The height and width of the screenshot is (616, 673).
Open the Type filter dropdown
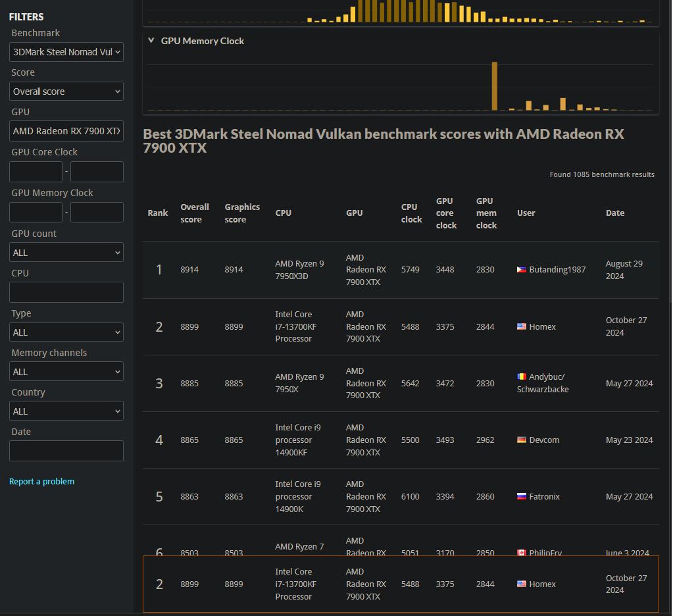[66, 332]
